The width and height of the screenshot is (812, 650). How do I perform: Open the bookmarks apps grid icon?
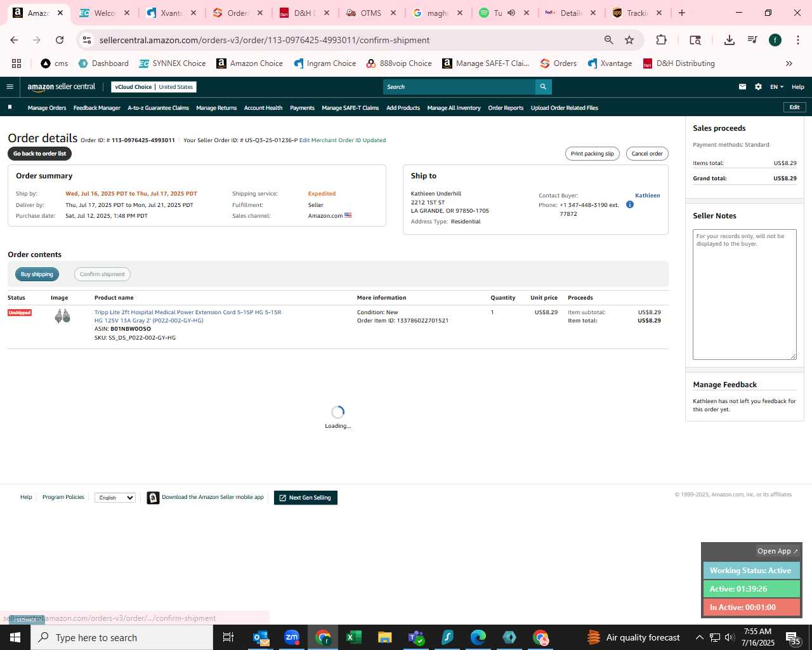click(16, 63)
